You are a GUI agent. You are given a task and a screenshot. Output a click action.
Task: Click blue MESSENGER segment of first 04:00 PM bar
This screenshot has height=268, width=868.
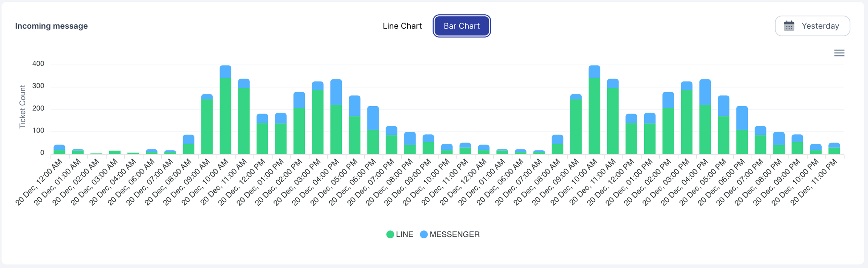tap(336, 92)
